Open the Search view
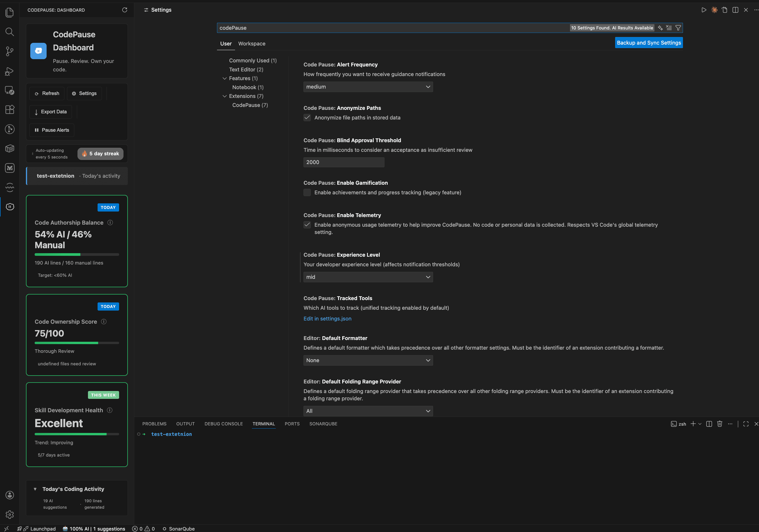This screenshot has height=532, width=759. 10,32
